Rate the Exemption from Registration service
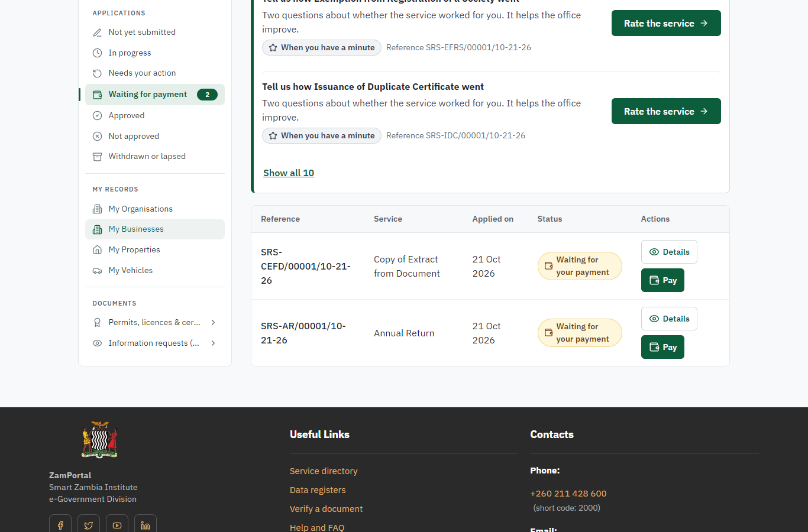 click(x=666, y=23)
